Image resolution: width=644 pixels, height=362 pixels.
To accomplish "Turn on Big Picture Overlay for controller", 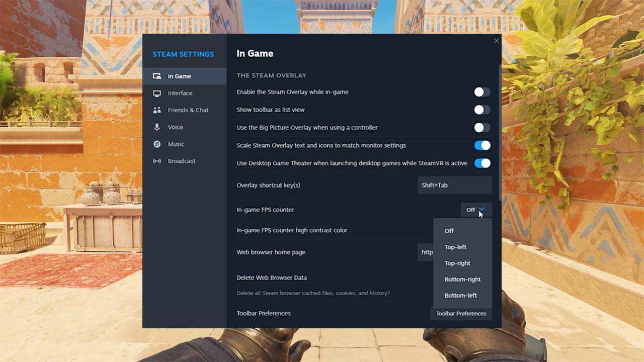I will [481, 128].
